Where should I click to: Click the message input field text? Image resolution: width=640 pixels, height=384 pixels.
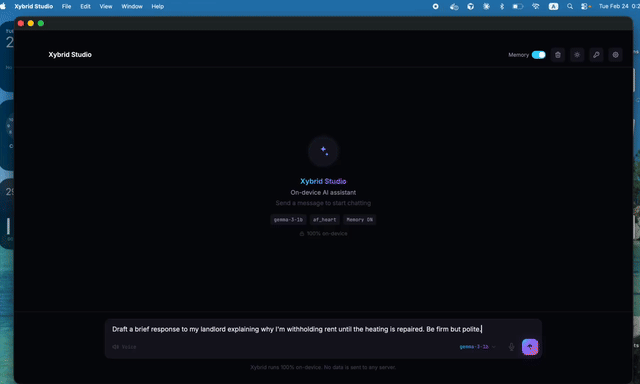point(297,329)
